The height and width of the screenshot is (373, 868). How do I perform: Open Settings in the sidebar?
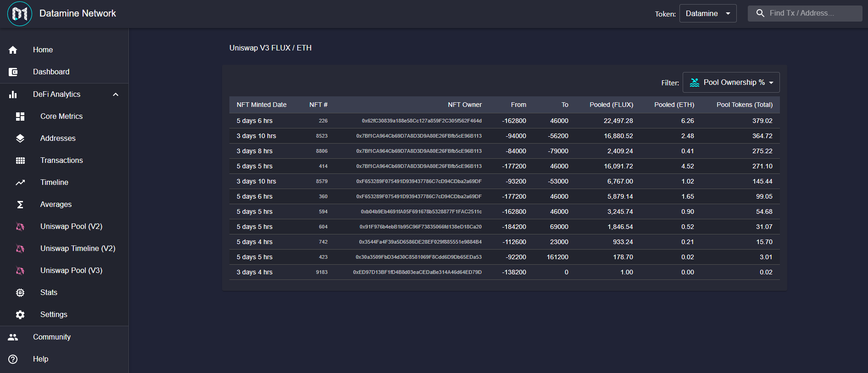coord(64,315)
